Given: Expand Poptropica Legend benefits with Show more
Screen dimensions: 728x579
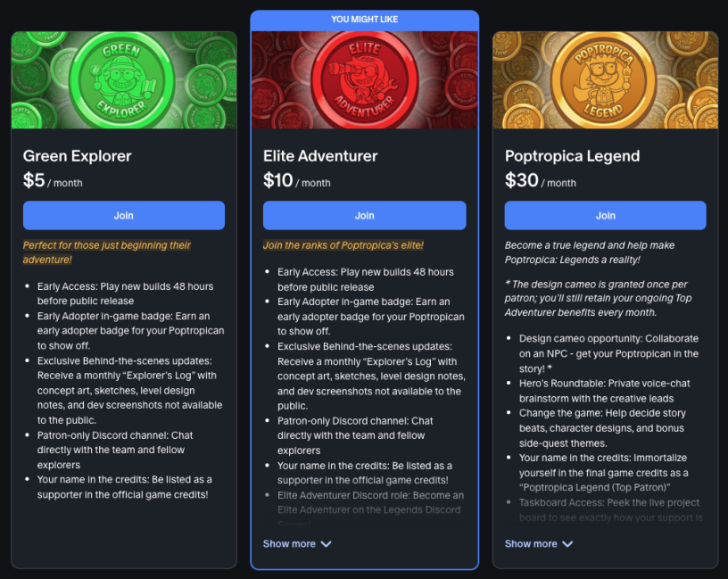Looking at the screenshot, I should pos(531,543).
